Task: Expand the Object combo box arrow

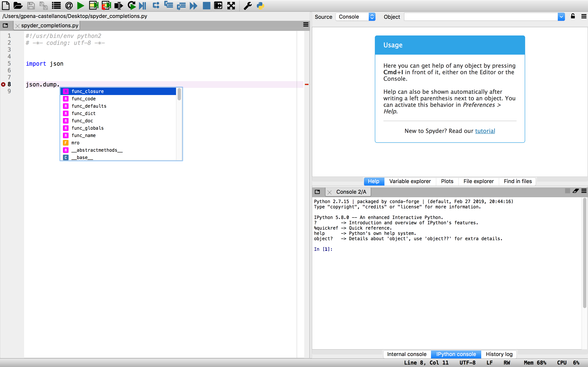Action: [x=561, y=17]
